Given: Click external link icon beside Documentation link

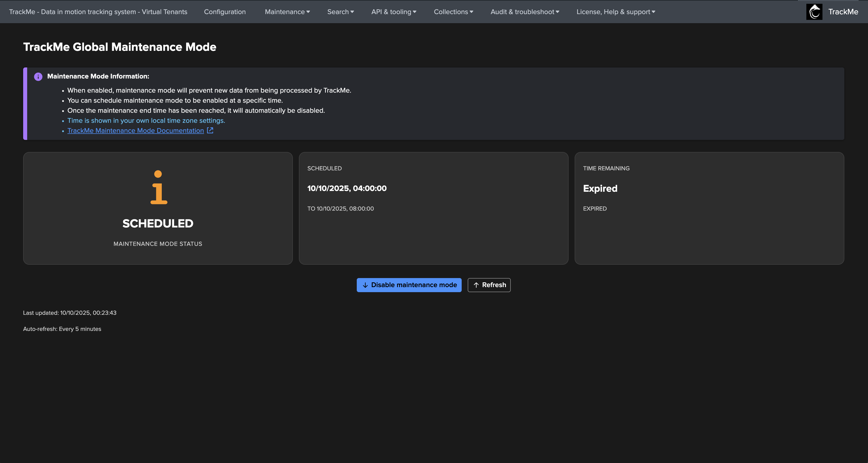Looking at the screenshot, I should click(210, 130).
